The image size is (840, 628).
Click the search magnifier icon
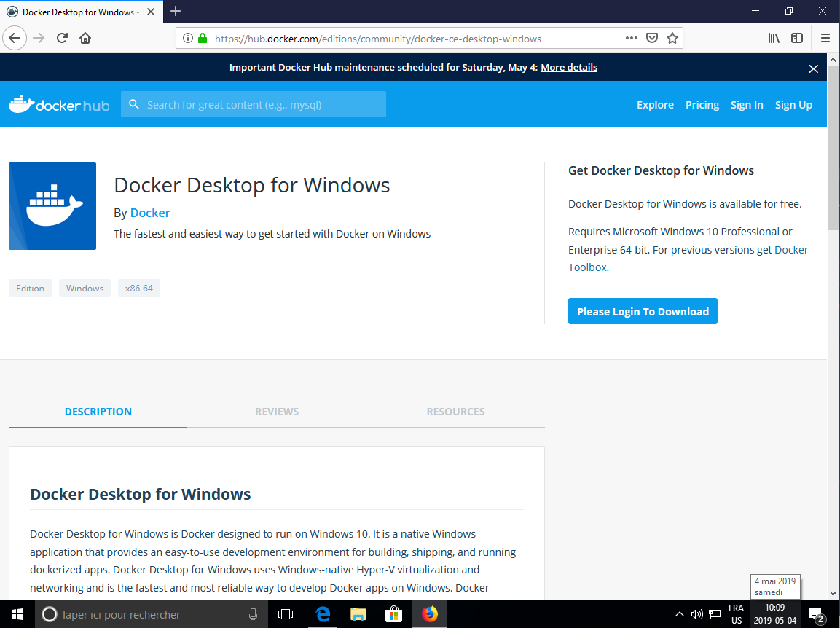coord(134,104)
